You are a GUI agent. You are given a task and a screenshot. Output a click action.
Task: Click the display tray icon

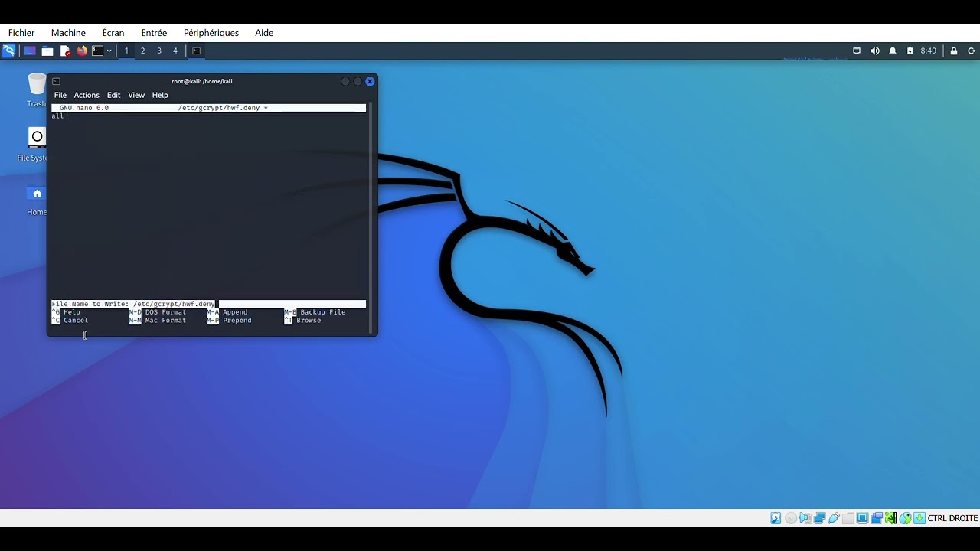pos(857,51)
